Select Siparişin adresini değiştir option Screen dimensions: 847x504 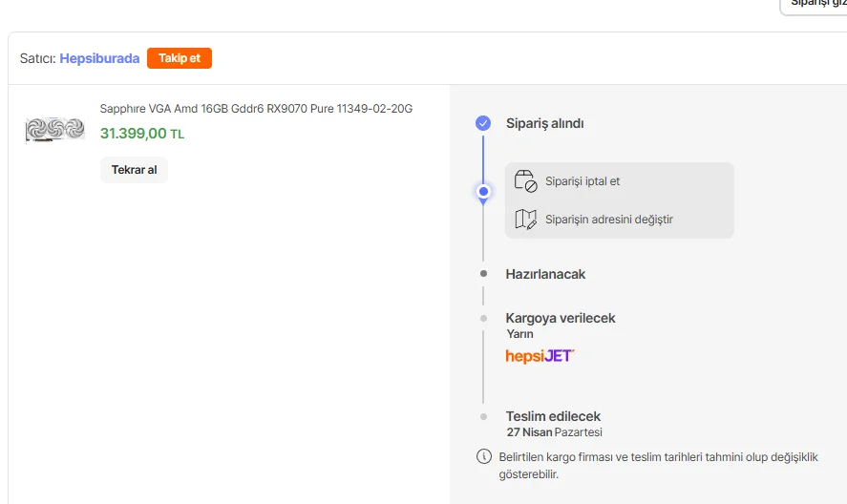pos(609,220)
